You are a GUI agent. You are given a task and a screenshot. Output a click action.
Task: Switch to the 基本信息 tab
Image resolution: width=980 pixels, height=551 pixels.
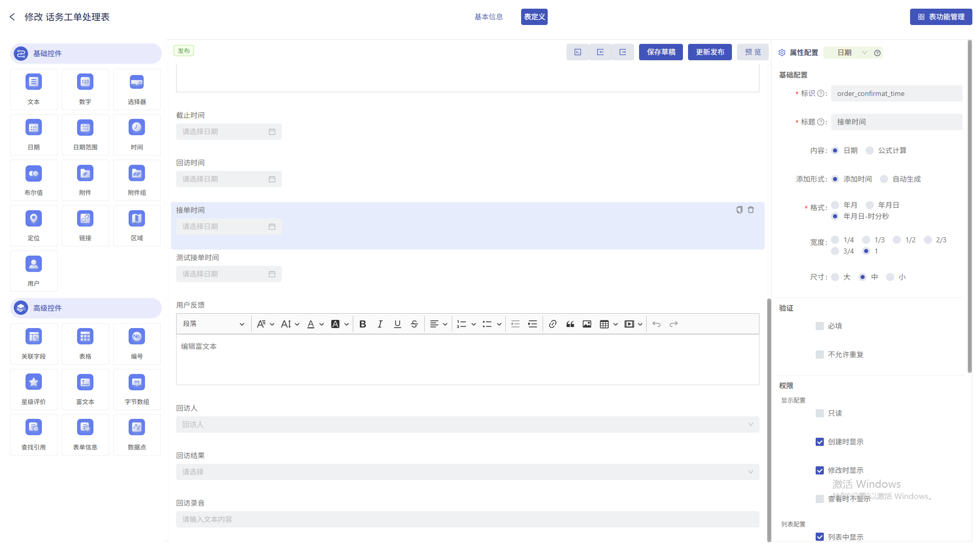pyautogui.click(x=488, y=17)
